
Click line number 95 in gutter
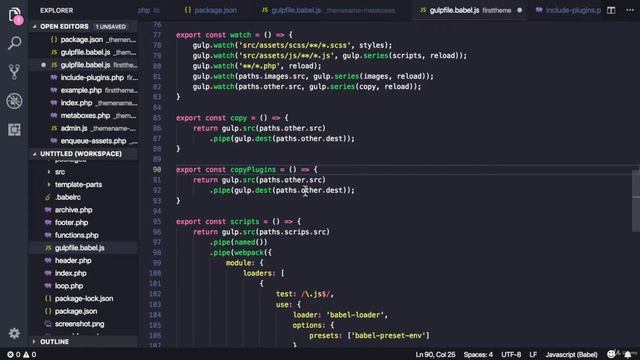[157, 222]
